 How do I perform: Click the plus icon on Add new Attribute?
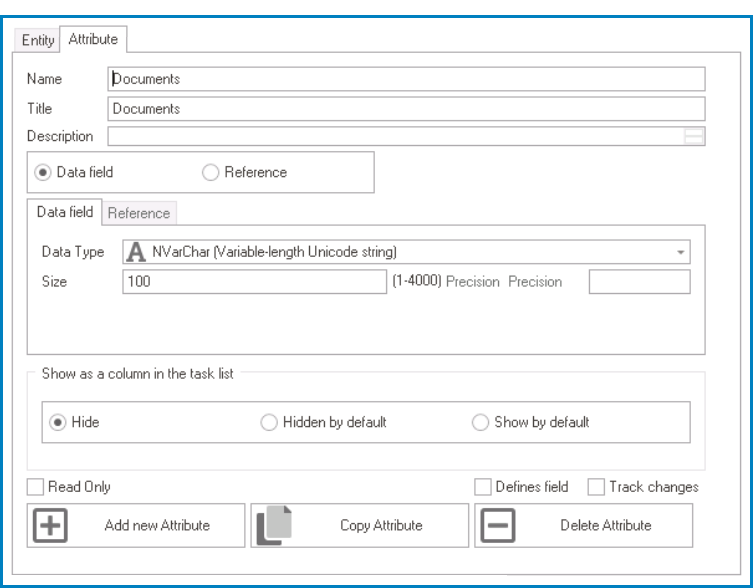(x=51, y=526)
